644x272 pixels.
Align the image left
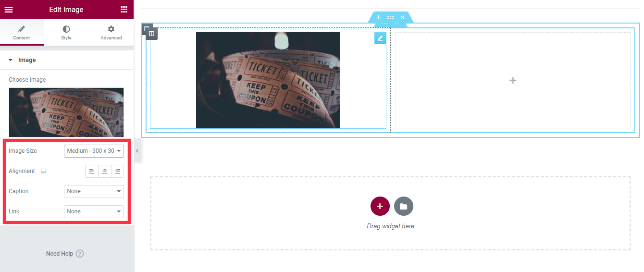tap(92, 171)
